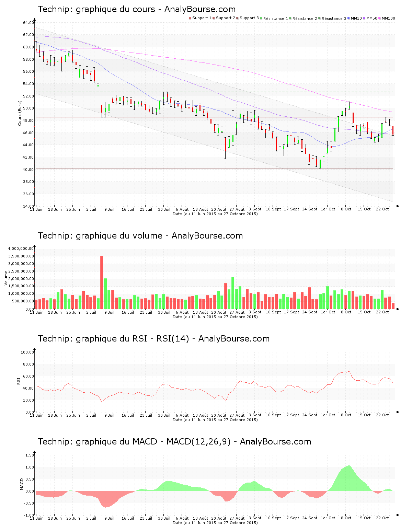412x532 pixels.
Task: Select the MACD(12,26,9) chart title
Action: coord(174,442)
